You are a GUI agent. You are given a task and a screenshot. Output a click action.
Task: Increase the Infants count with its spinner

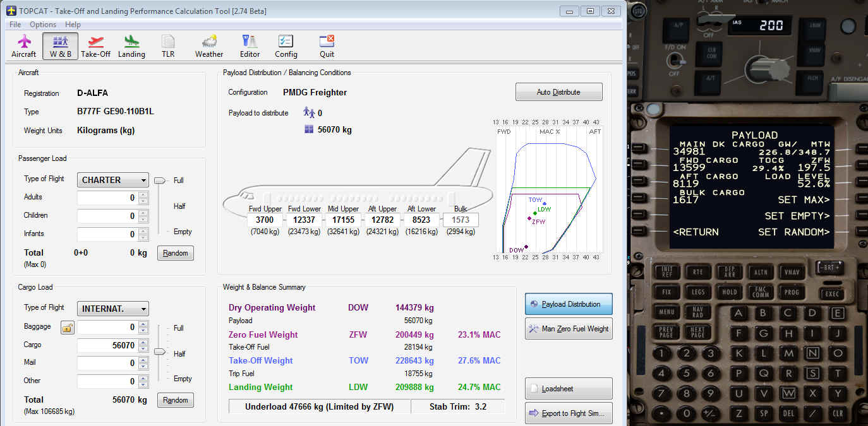click(143, 231)
